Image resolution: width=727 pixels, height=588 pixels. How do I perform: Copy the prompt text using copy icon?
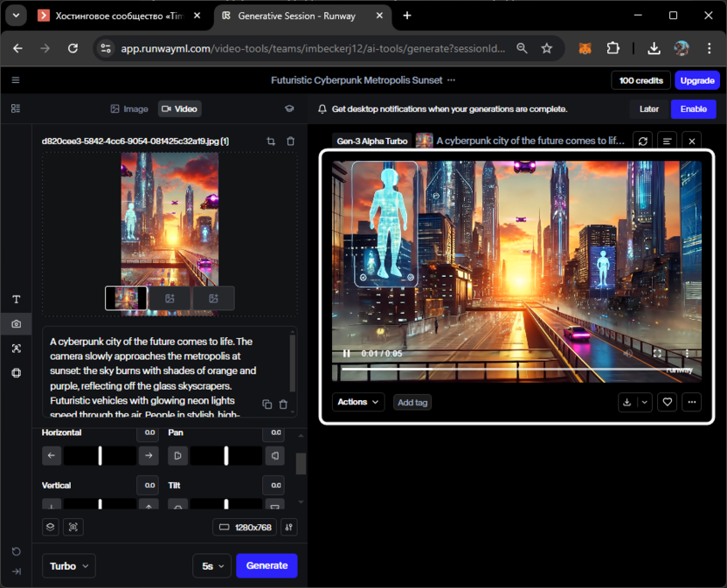point(267,405)
